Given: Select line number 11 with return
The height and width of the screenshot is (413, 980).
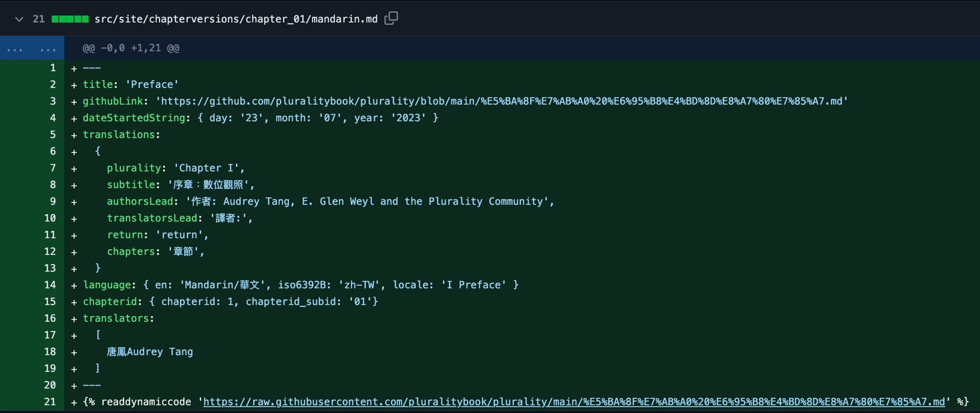Looking at the screenshot, I should pos(50,235).
